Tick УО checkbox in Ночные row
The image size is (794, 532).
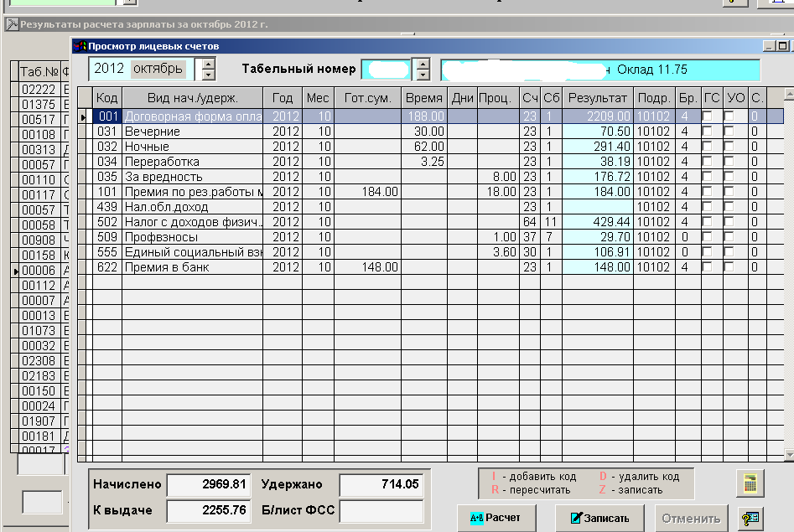click(x=731, y=147)
